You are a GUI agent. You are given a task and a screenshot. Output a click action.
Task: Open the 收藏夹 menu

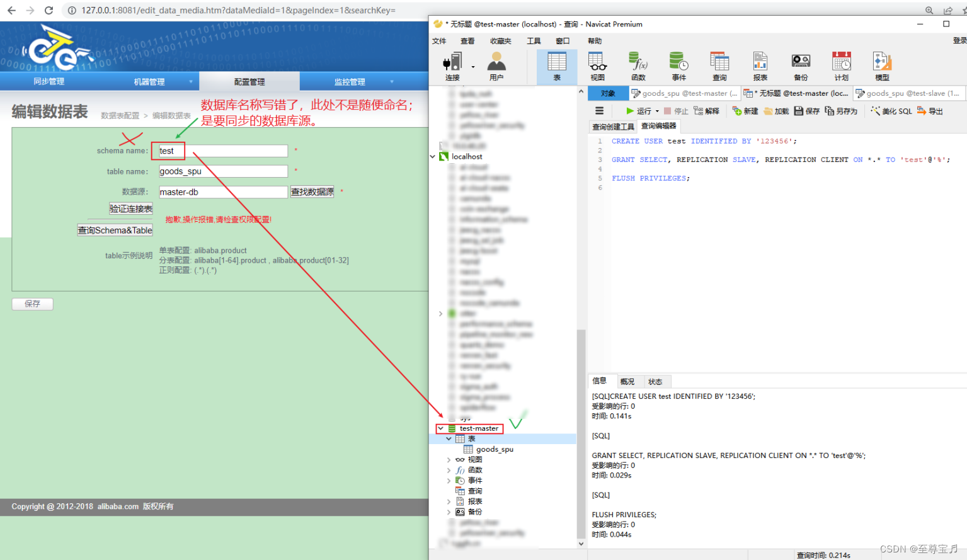click(x=501, y=41)
